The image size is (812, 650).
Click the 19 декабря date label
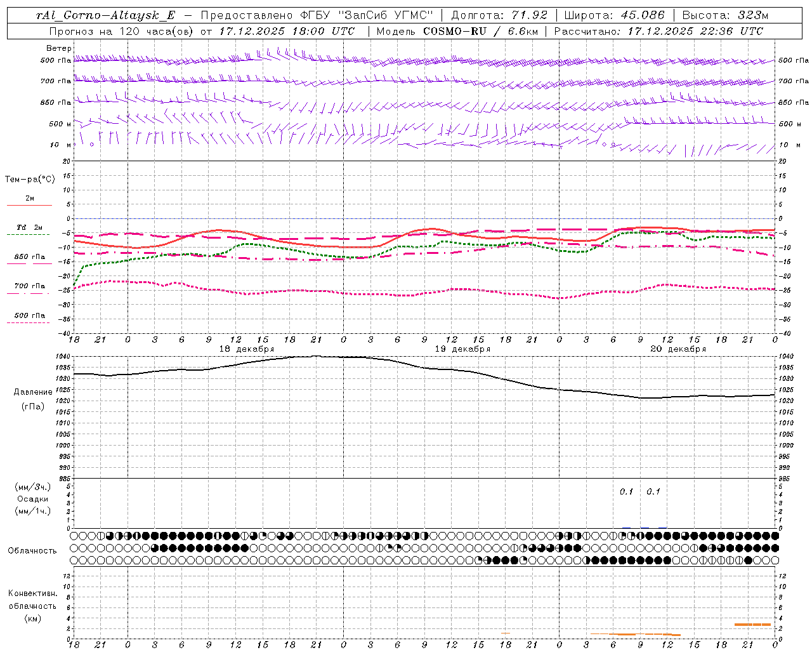(x=462, y=349)
